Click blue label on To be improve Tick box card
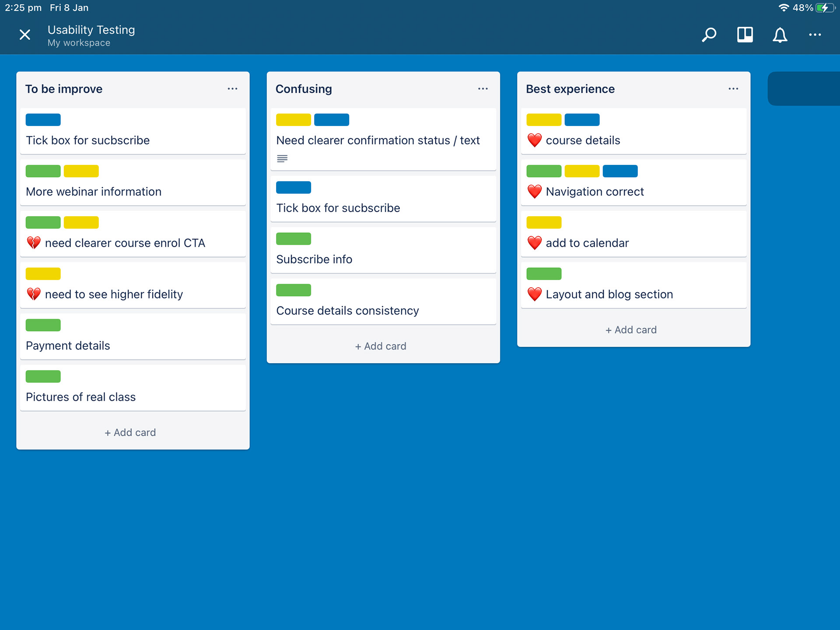 click(x=43, y=119)
